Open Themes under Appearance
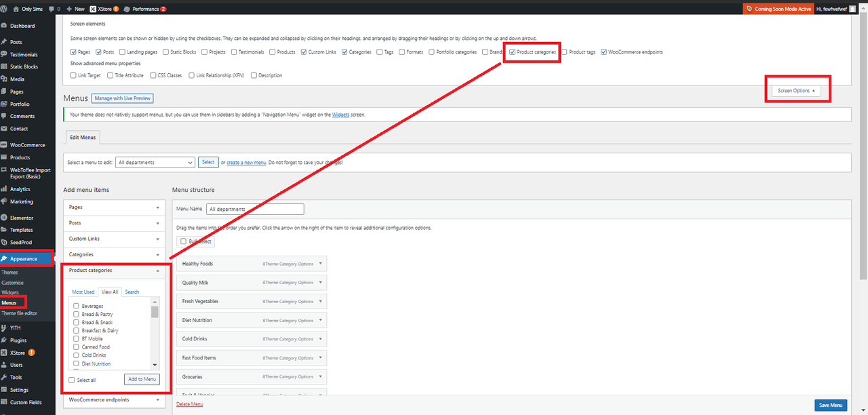The height and width of the screenshot is (415, 868). click(x=10, y=273)
